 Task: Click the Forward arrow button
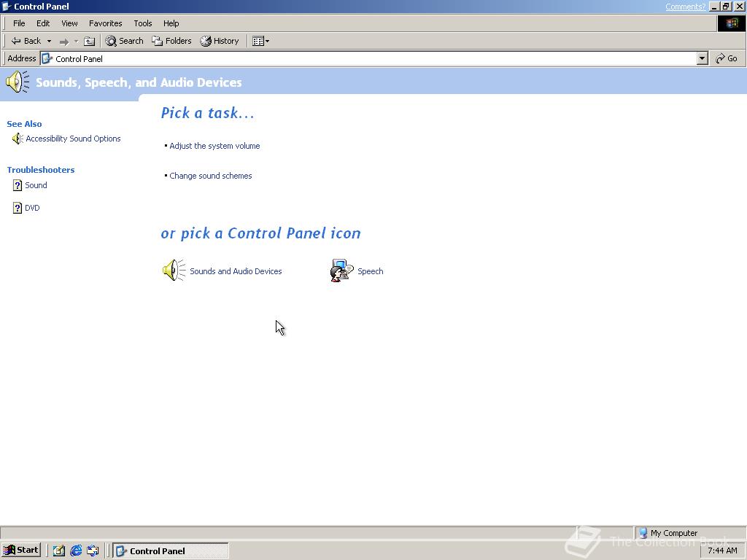[x=64, y=42]
